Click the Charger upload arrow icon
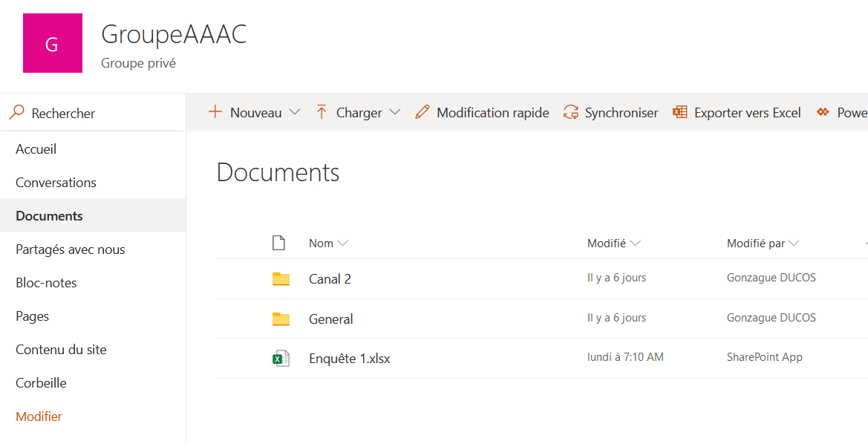 coord(322,112)
